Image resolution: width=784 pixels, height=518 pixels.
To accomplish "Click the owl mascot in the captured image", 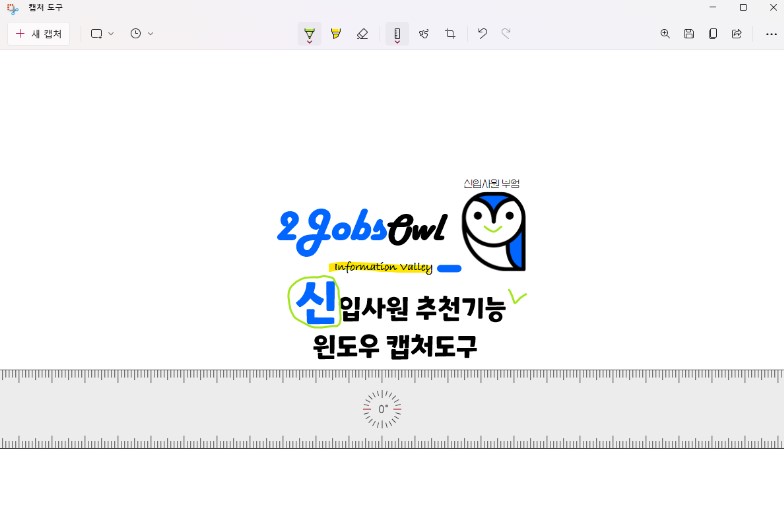I will [x=494, y=231].
